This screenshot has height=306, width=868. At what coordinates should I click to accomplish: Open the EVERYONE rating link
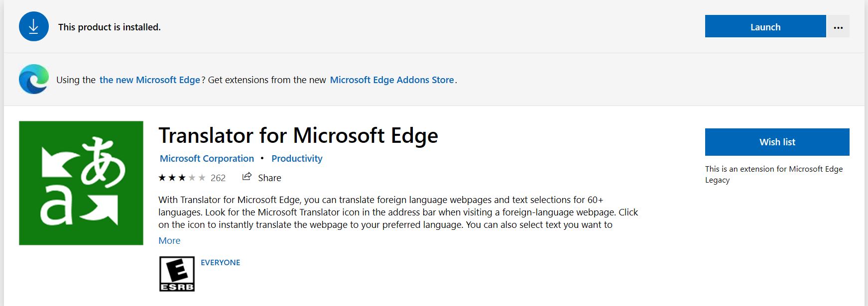[220, 262]
